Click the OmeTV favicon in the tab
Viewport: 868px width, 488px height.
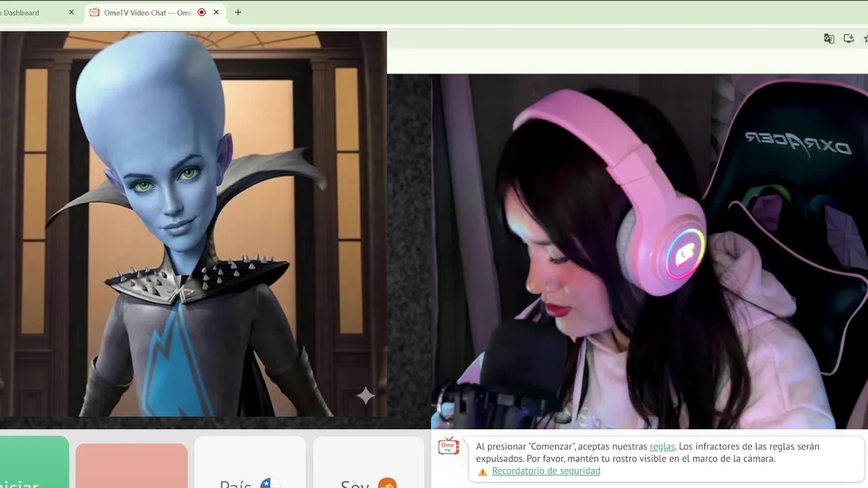click(94, 12)
